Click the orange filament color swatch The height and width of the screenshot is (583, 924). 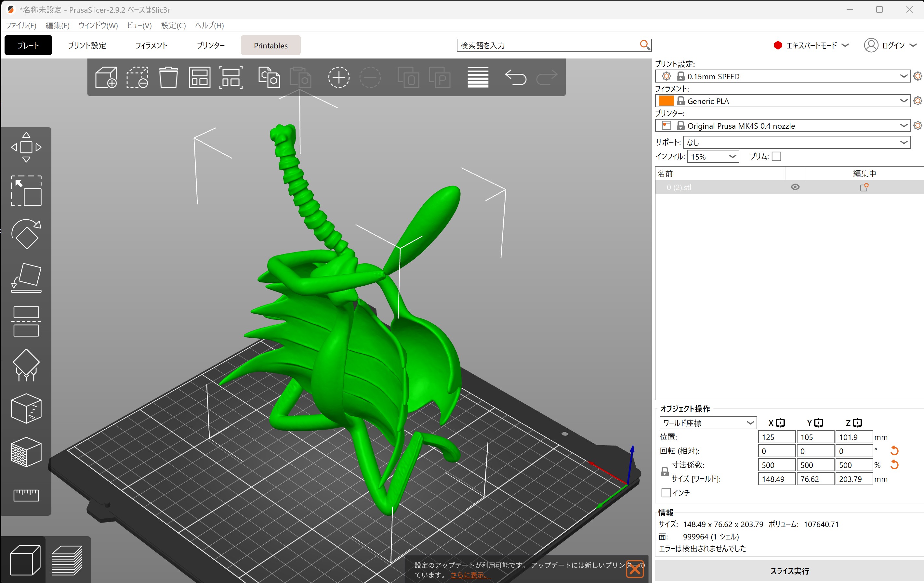pos(666,100)
